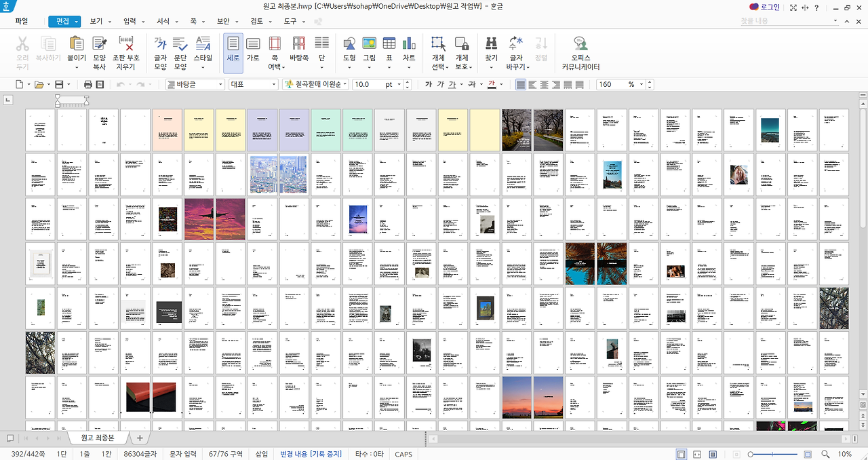The height and width of the screenshot is (460, 868).
Task: Click the open folder icon
Action: [x=39, y=85]
